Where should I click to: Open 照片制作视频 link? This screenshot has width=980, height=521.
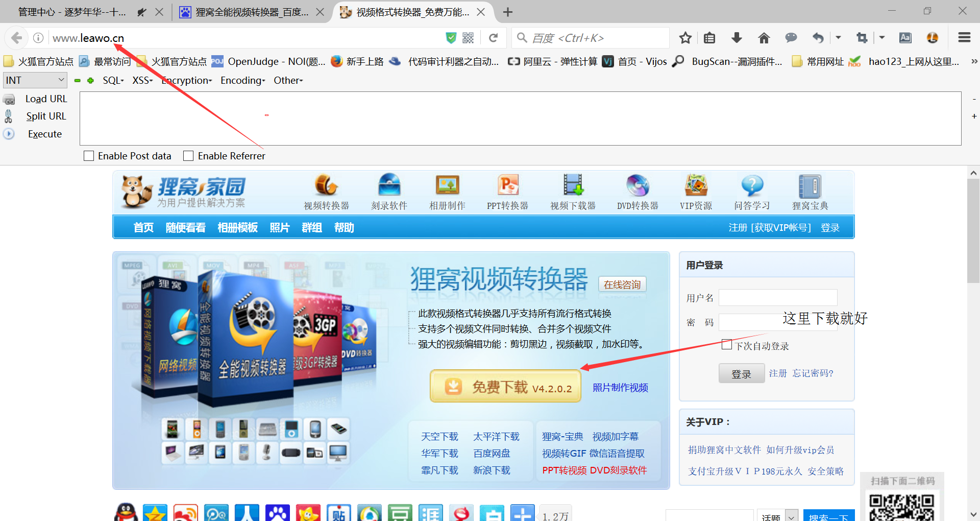point(620,388)
